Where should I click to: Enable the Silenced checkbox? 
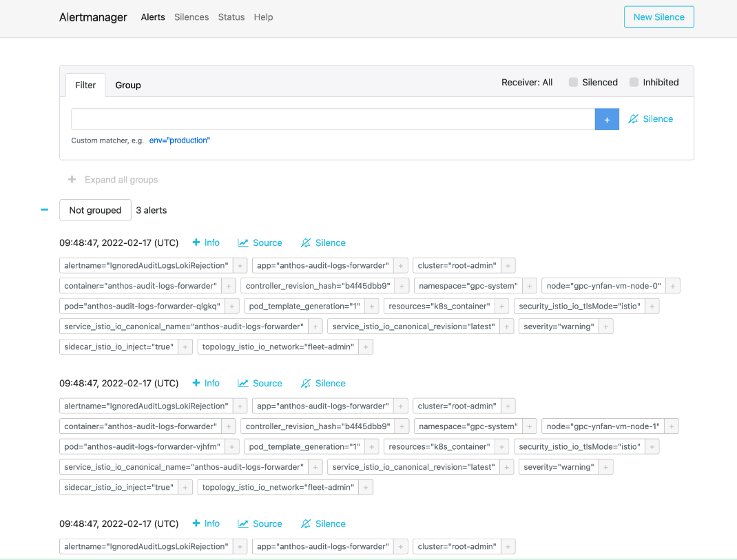click(x=573, y=82)
